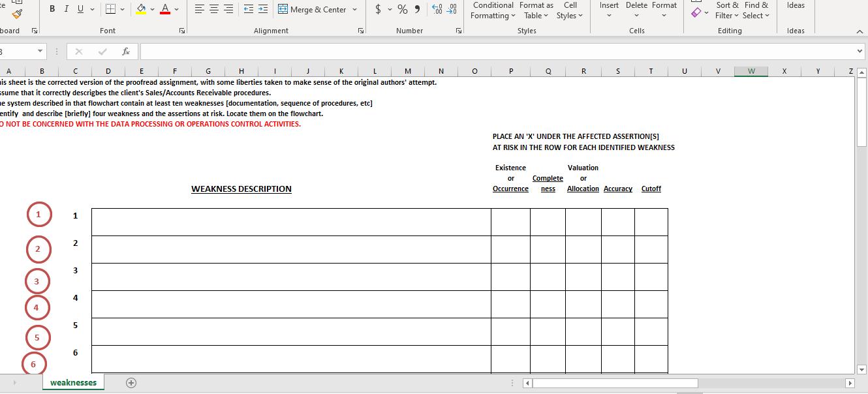Click Increase Decimal icon
The width and height of the screenshot is (868, 394).
437,9
